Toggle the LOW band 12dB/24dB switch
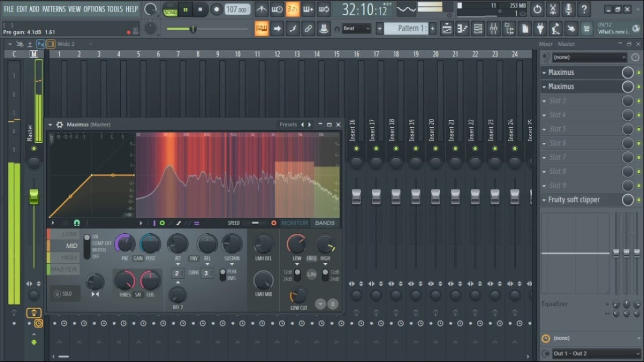This screenshot has height=362, width=644. tap(297, 275)
